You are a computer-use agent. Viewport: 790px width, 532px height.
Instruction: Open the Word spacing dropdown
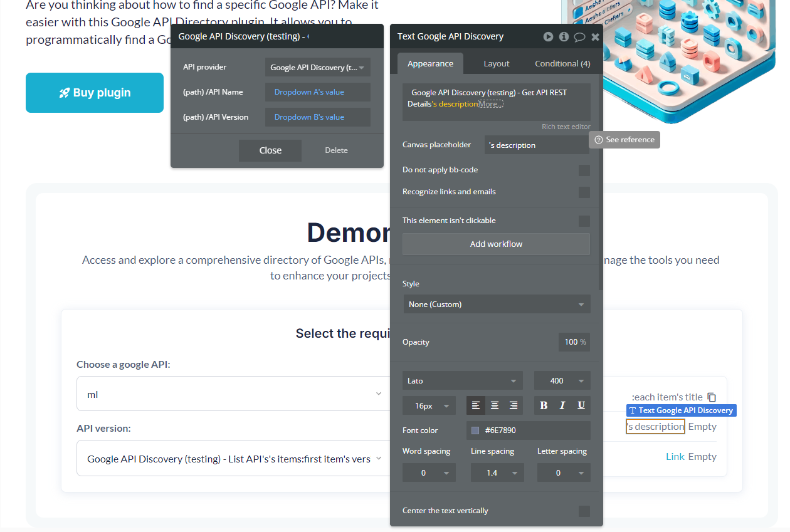(x=429, y=472)
